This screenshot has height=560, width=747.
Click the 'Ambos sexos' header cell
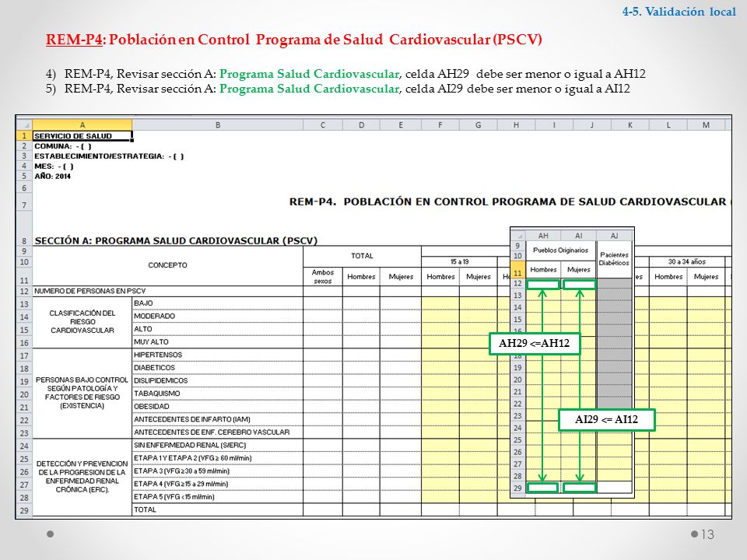tap(322, 277)
